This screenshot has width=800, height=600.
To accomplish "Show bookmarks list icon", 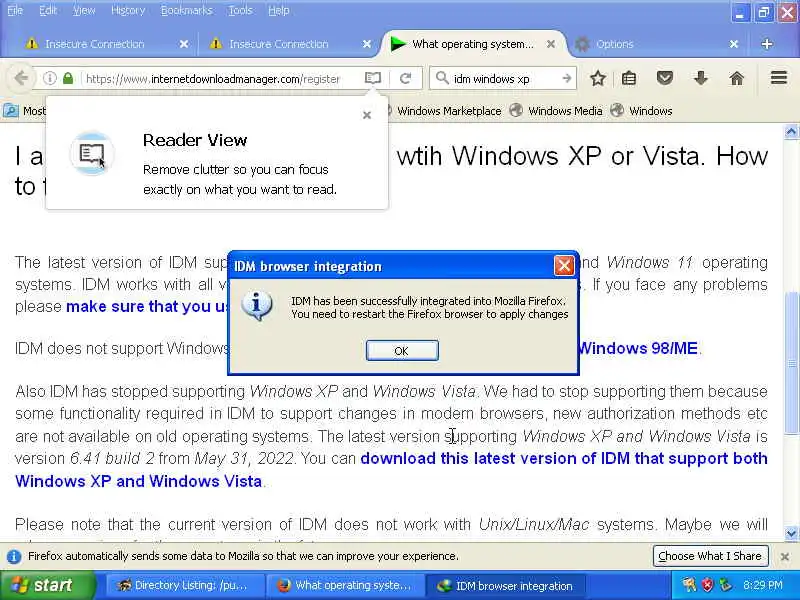I will 629,78.
